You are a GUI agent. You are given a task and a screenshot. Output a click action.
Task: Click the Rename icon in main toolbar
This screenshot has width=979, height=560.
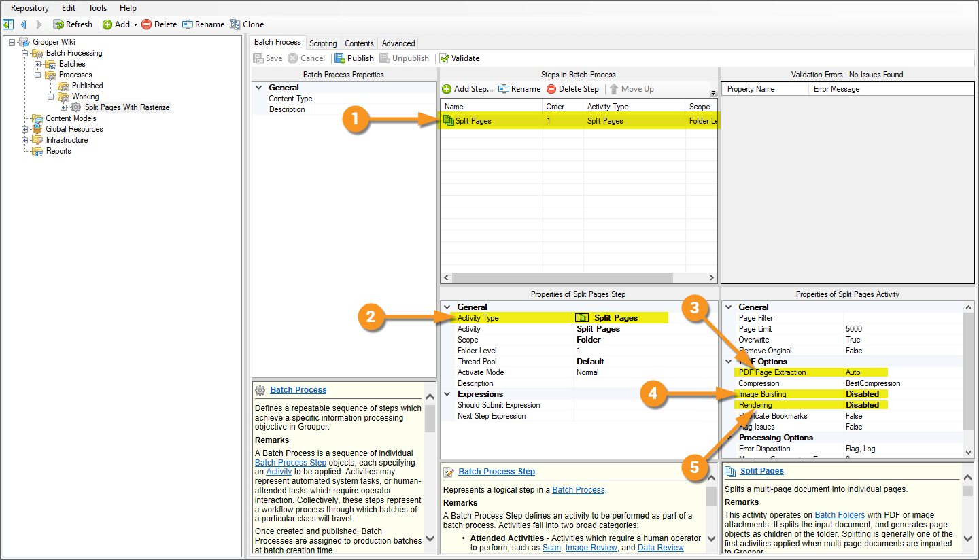[187, 24]
